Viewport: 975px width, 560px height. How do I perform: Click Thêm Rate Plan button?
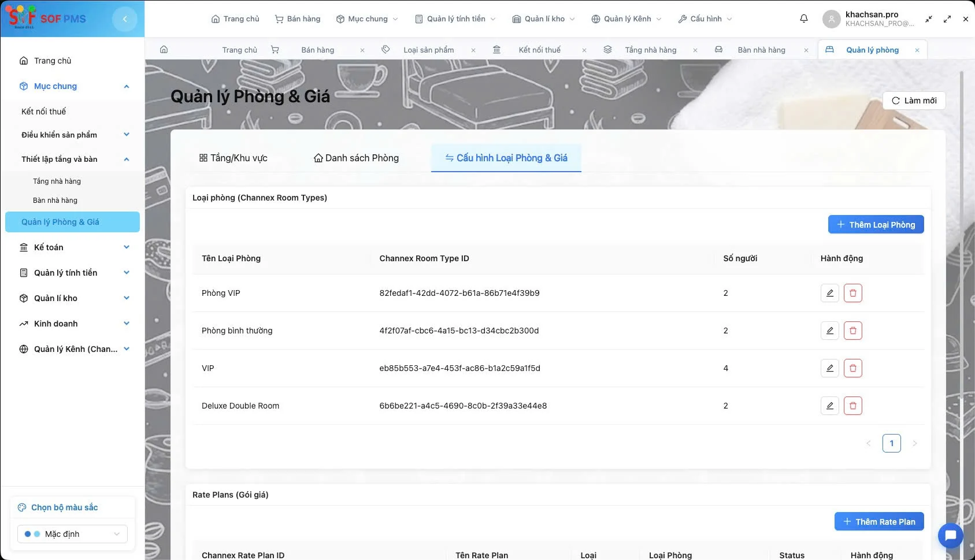[x=879, y=522]
